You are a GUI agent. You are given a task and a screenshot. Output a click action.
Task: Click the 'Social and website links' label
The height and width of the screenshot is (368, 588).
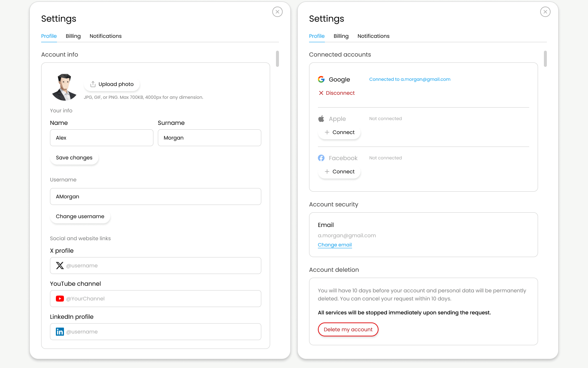pyautogui.click(x=80, y=238)
